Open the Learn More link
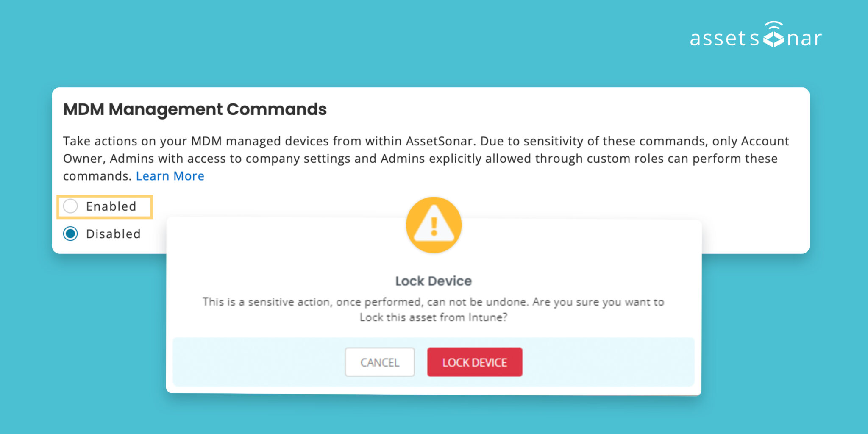The image size is (868, 434). (x=170, y=176)
